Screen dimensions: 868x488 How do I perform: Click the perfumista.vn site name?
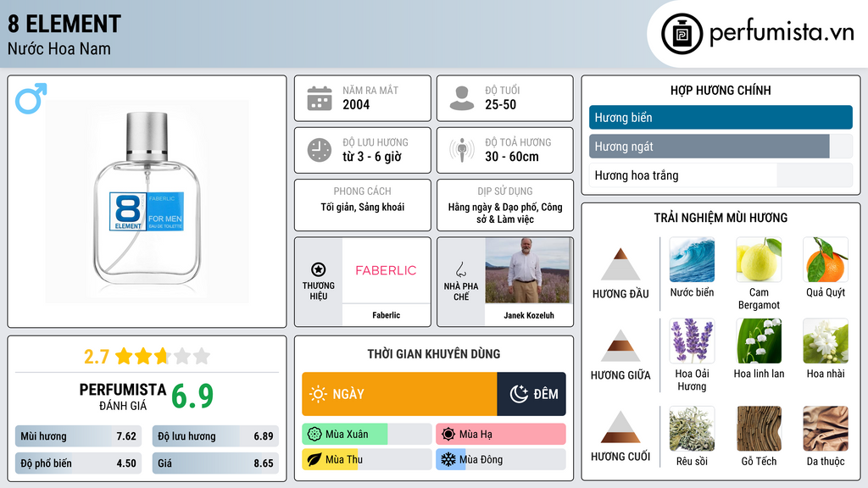pos(782,33)
